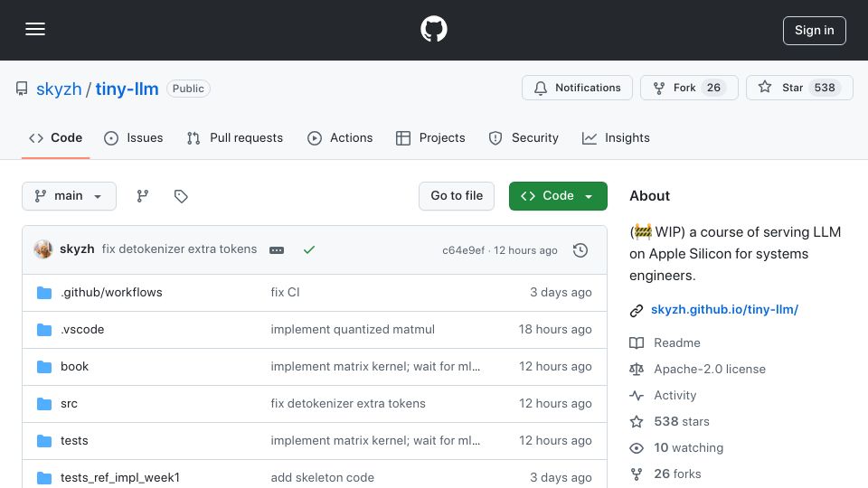Open the Security tab
The width and height of the screenshot is (868, 488).
(x=524, y=137)
